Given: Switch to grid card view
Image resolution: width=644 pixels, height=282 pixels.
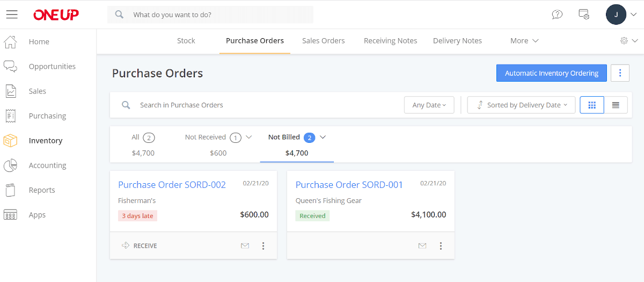Looking at the screenshot, I should (x=592, y=105).
